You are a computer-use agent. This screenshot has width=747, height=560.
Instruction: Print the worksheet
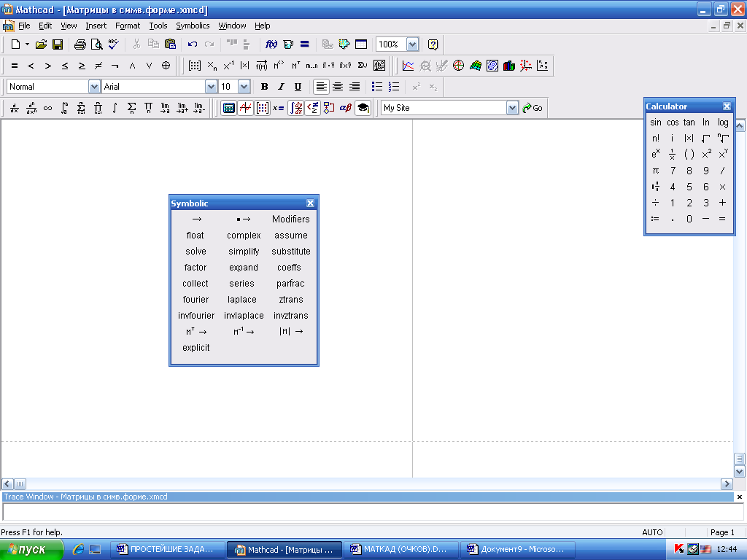80,44
